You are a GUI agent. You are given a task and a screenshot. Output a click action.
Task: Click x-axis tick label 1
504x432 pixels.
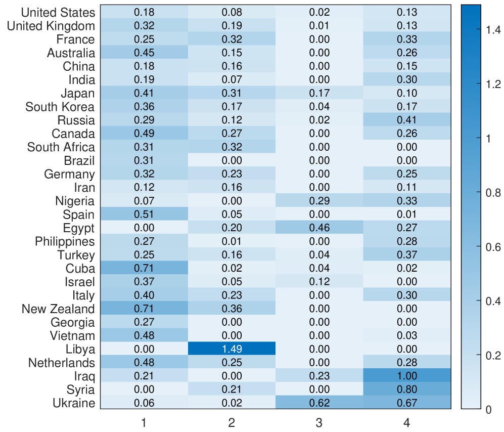pyautogui.click(x=144, y=422)
